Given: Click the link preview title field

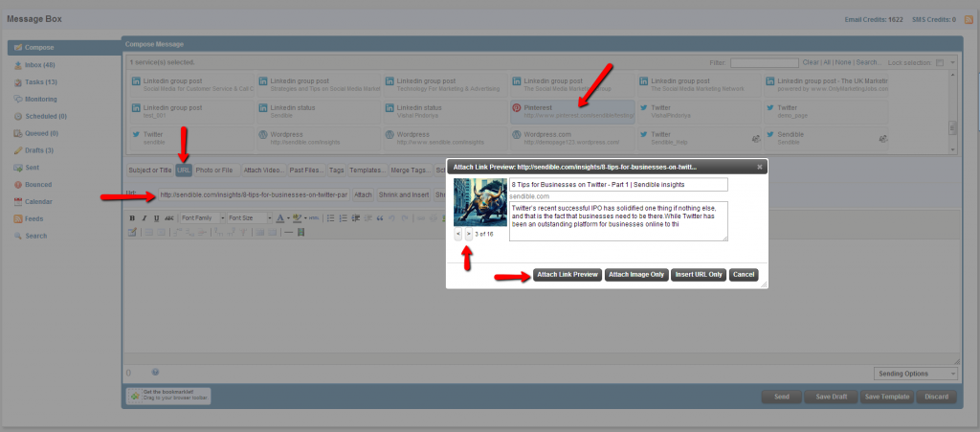Looking at the screenshot, I should click(x=619, y=185).
